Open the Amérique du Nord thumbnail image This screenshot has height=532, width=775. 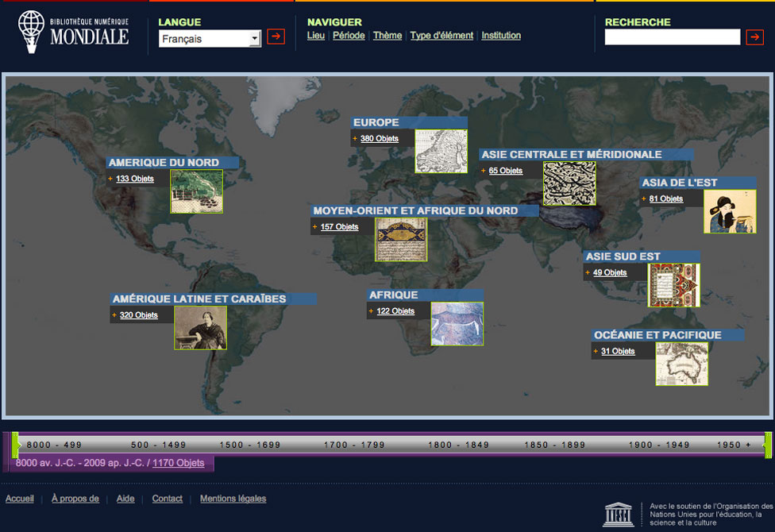click(x=196, y=191)
